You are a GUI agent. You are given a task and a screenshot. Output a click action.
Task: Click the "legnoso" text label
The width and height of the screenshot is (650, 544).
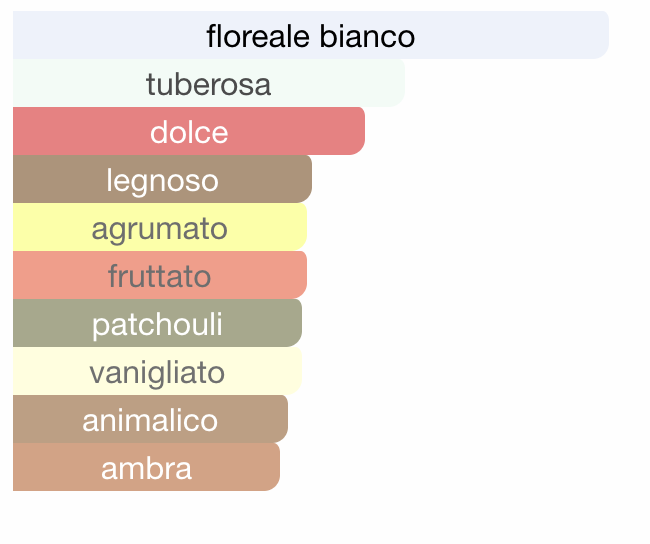[162, 181]
